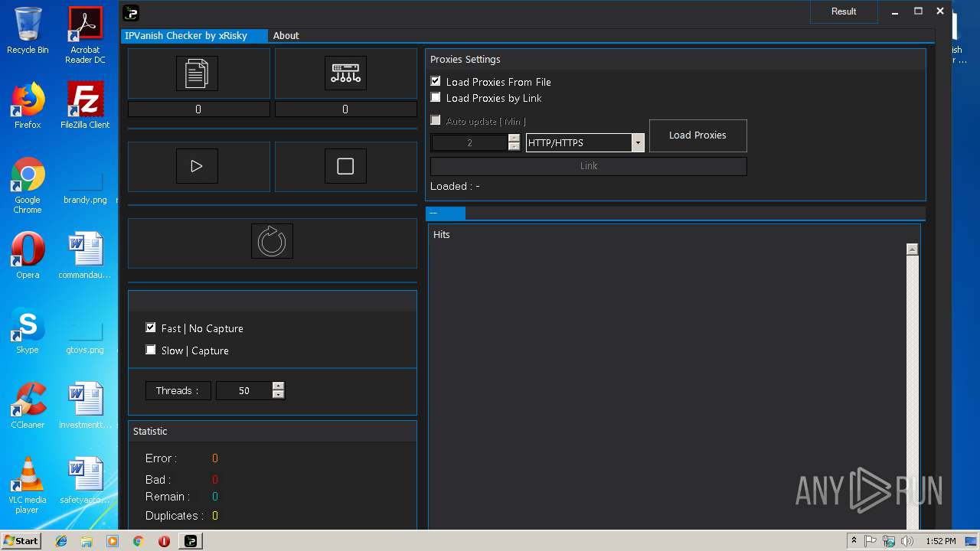
Task: Select CCleaner desktop shortcut
Action: (x=28, y=405)
